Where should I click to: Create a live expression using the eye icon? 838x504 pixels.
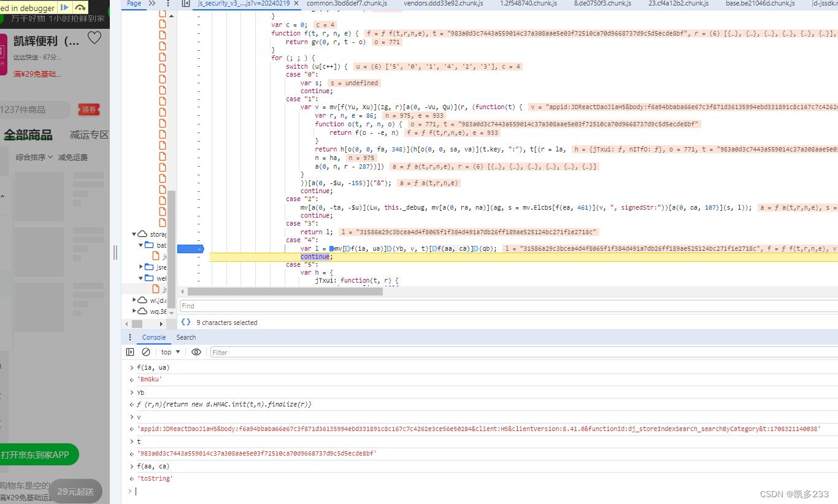point(196,351)
